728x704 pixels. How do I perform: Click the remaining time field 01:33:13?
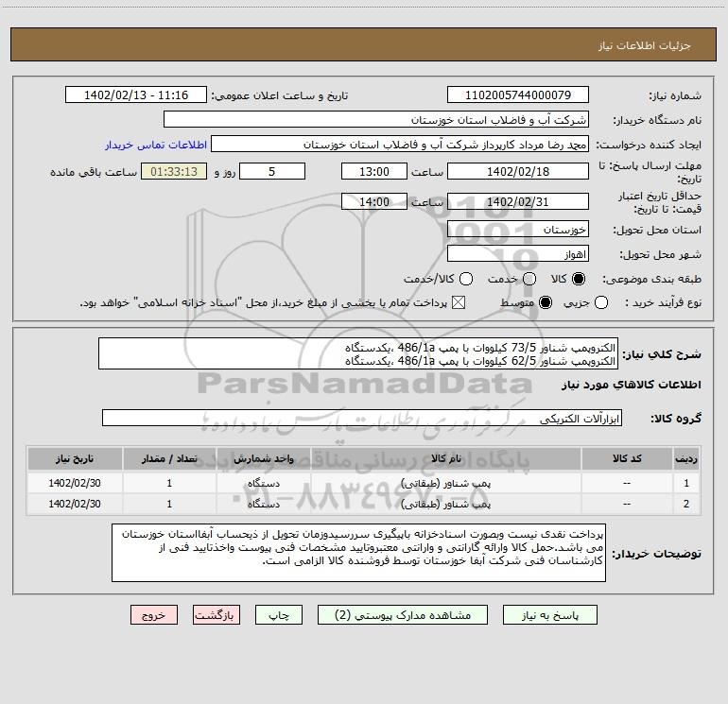174,171
